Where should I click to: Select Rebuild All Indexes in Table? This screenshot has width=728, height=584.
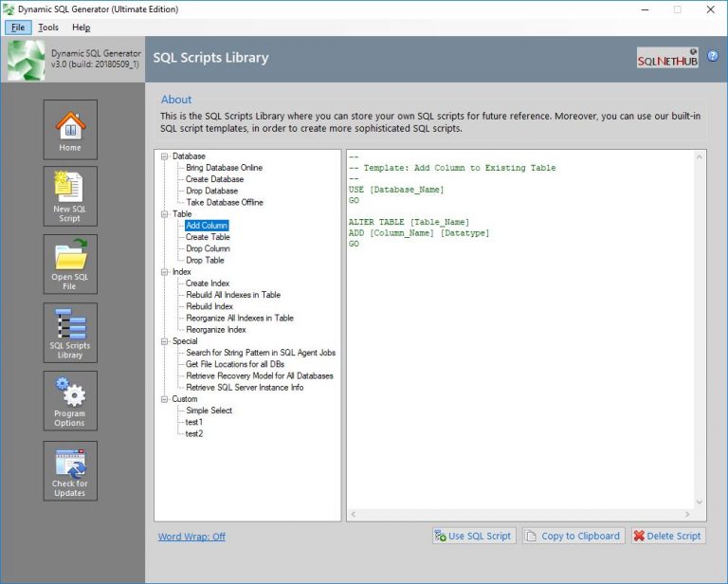pyautogui.click(x=233, y=295)
